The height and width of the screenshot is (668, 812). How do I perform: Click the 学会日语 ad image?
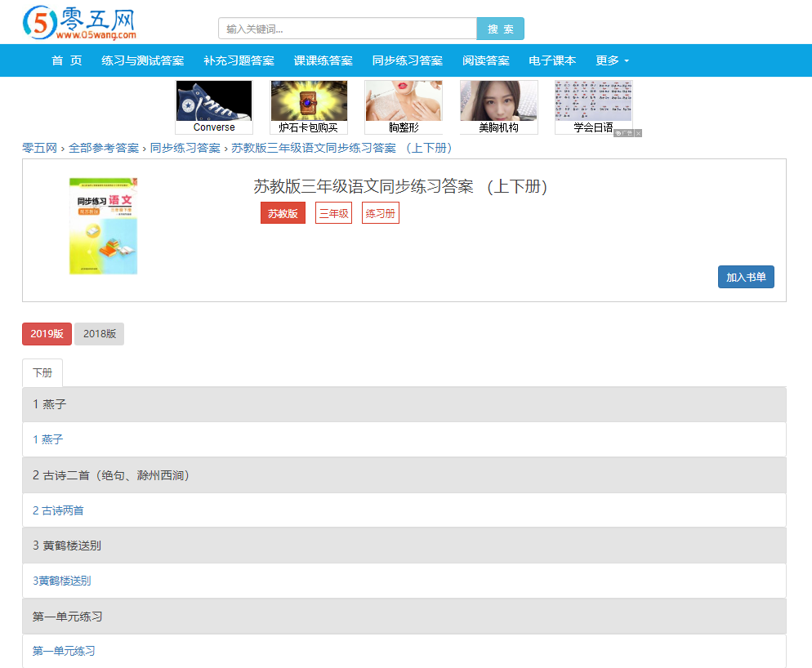pos(593,101)
